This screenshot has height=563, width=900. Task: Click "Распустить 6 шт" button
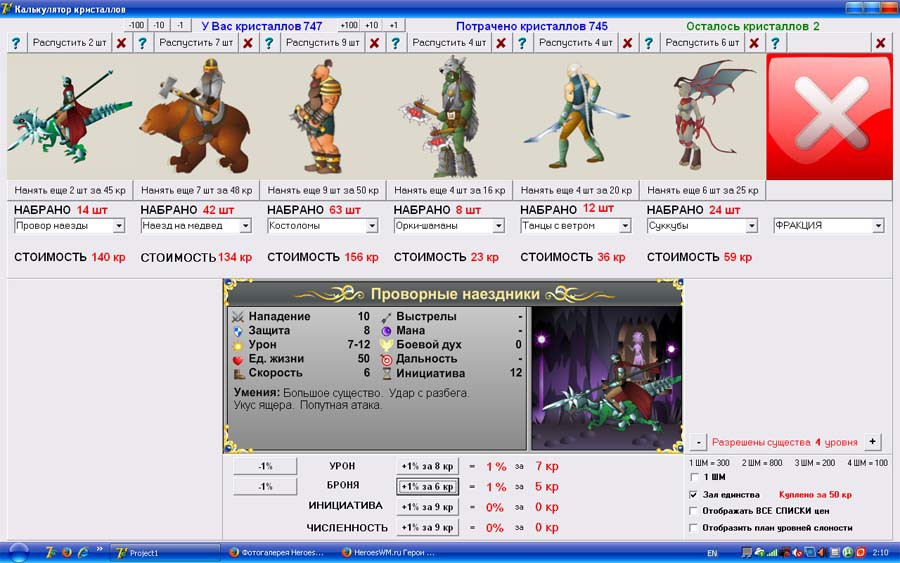pyautogui.click(x=702, y=43)
